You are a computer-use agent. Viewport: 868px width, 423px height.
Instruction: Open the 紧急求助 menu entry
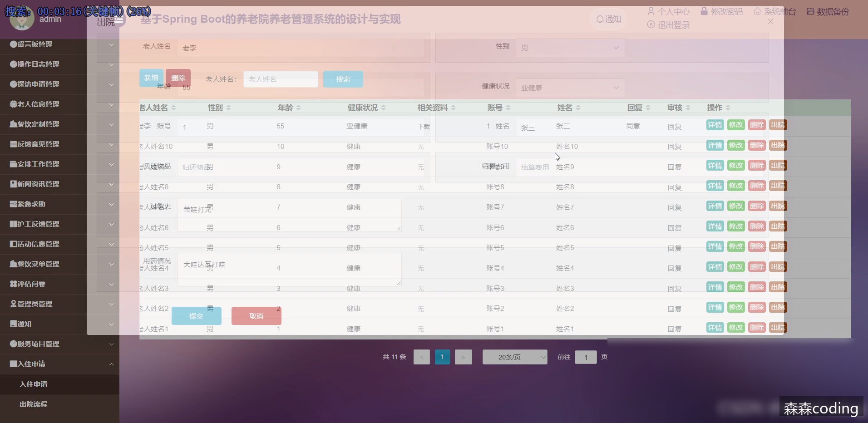click(59, 204)
